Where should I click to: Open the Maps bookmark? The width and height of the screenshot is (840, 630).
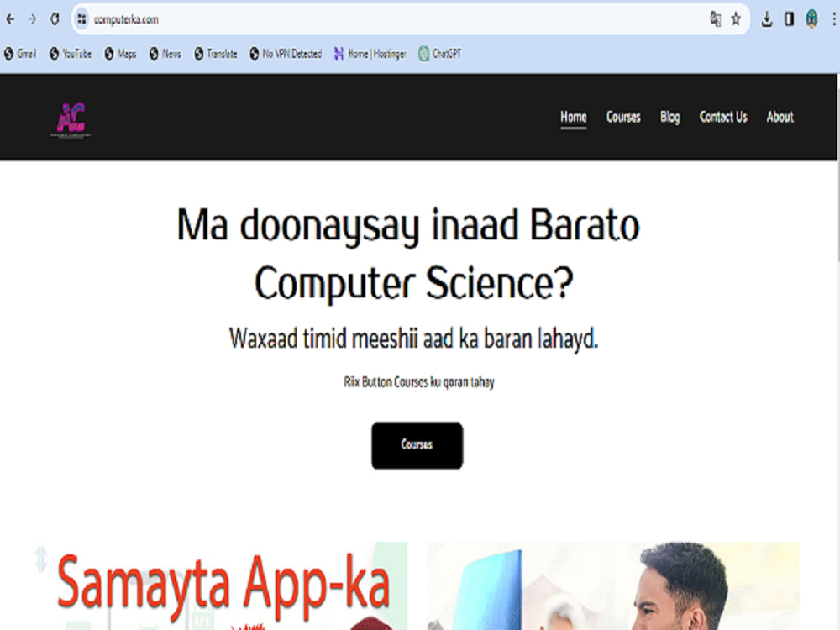120,54
